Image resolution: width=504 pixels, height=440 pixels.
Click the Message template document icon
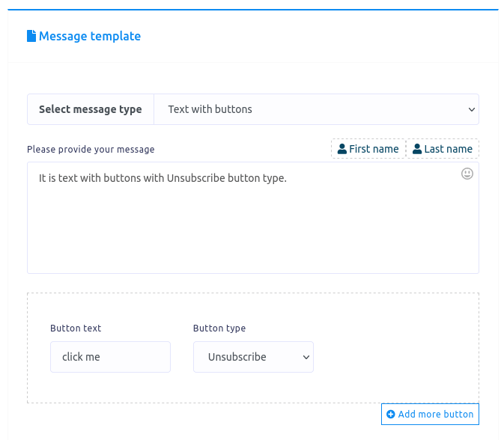(31, 36)
